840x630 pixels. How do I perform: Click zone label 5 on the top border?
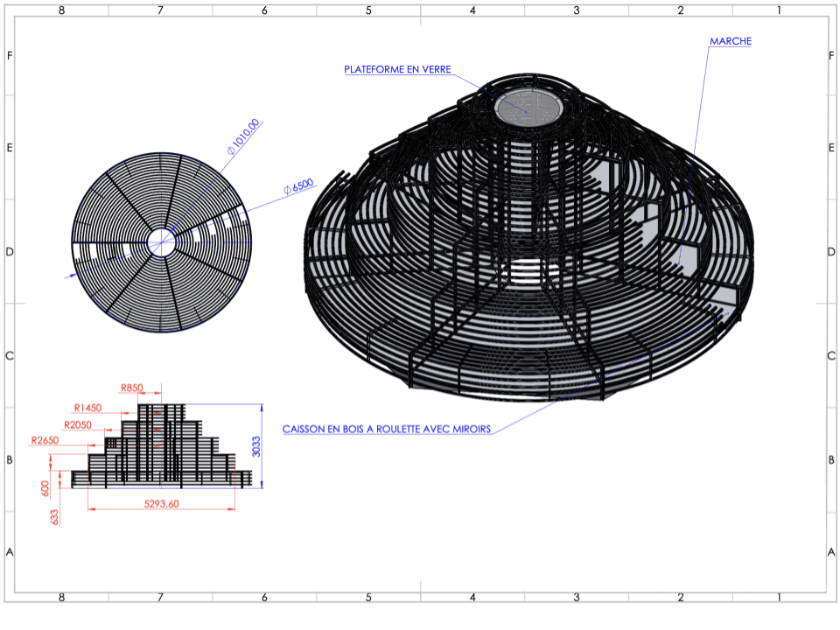click(367, 10)
